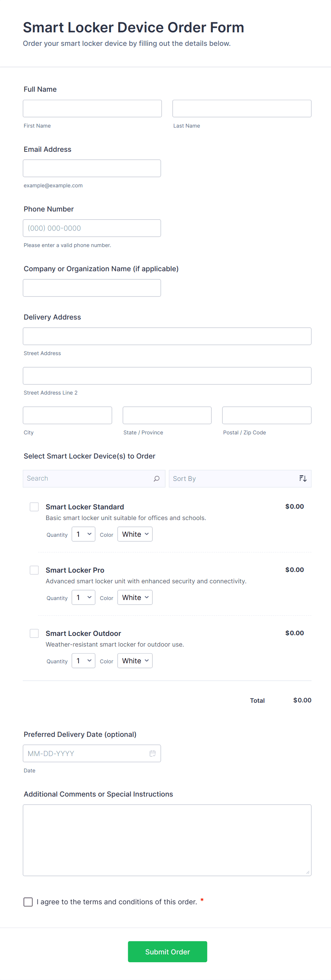
Task: Check the Smart Locker Outdoor product box
Action: pos(34,633)
